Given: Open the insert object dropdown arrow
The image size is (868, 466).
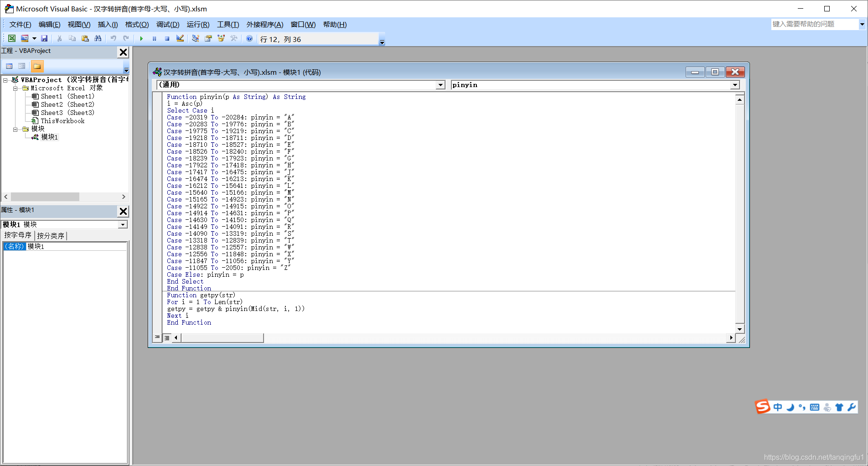Looking at the screenshot, I should coord(34,39).
